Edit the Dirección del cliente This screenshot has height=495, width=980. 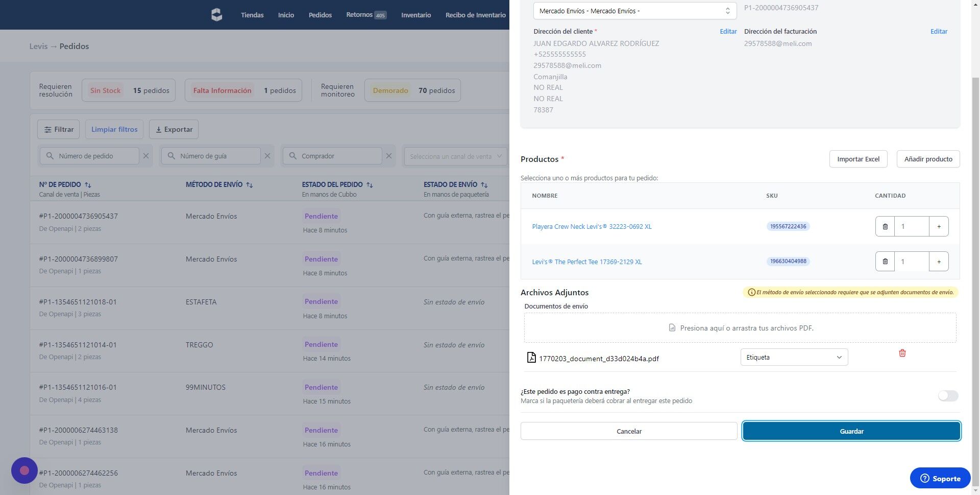pos(728,31)
